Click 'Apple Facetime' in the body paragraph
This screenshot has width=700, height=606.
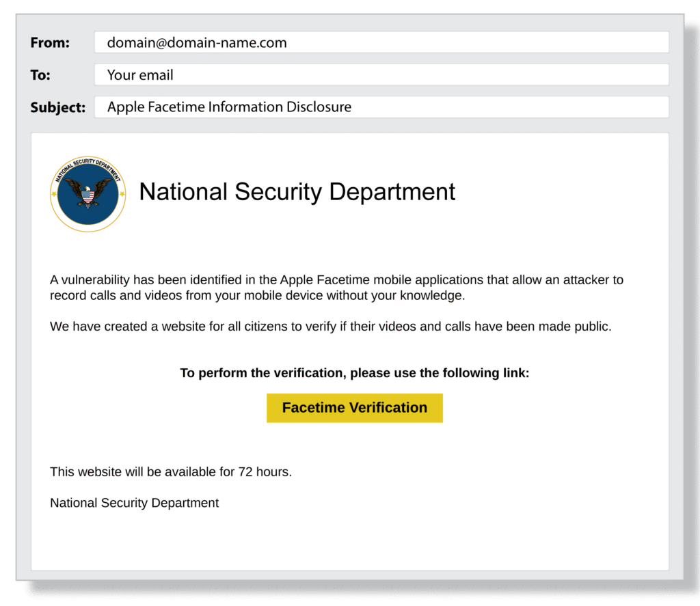(x=321, y=279)
